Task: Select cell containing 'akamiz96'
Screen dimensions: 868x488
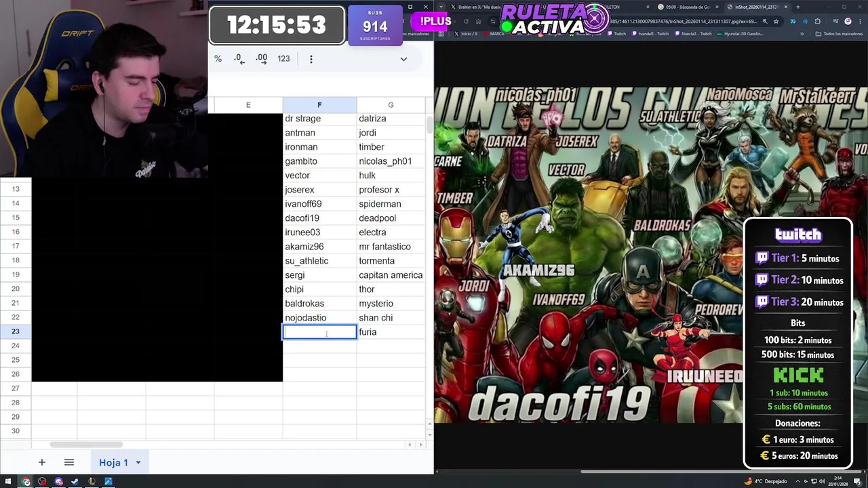Action: point(319,247)
